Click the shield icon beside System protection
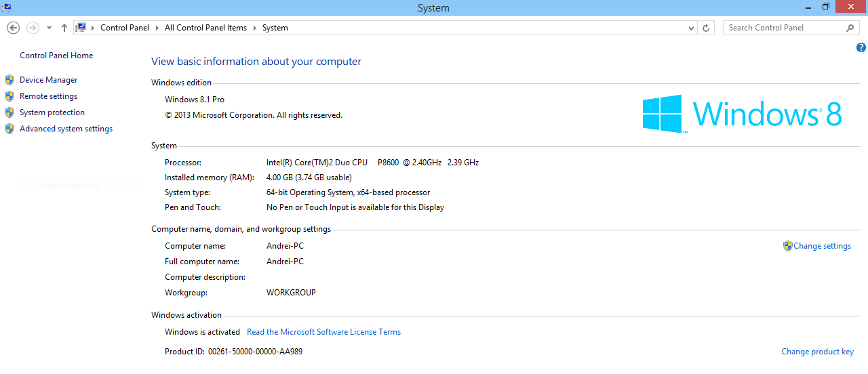Screen dimensions: 868x374 [x=9, y=112]
